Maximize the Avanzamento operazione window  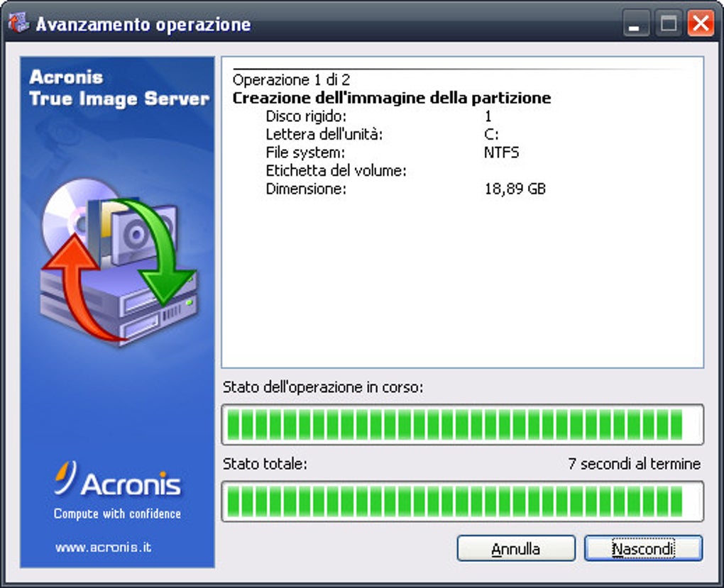point(669,23)
